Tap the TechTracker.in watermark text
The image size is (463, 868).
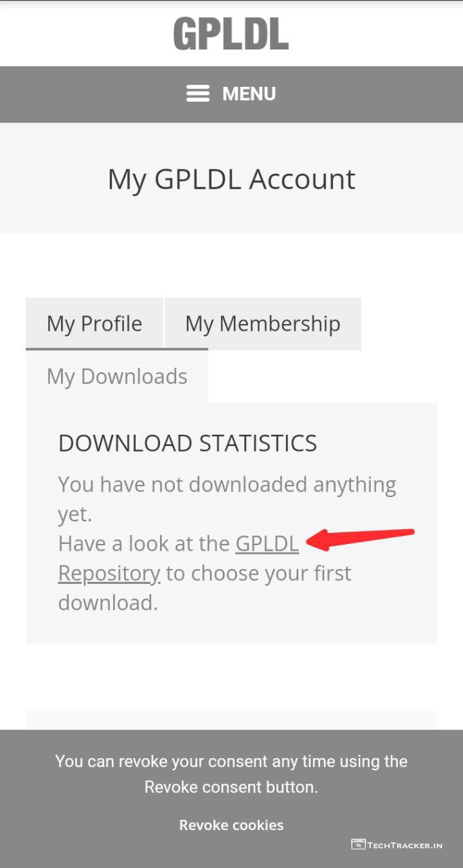[x=405, y=845]
